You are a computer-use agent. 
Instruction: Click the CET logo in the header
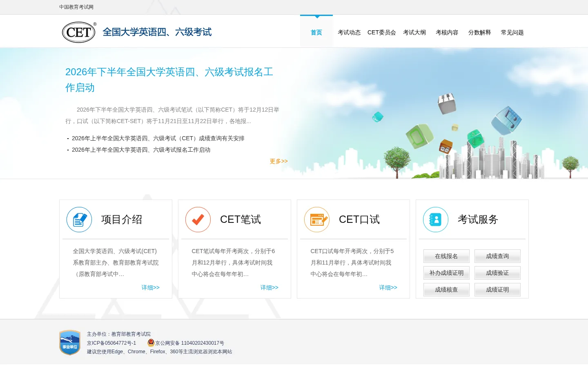coord(79,32)
